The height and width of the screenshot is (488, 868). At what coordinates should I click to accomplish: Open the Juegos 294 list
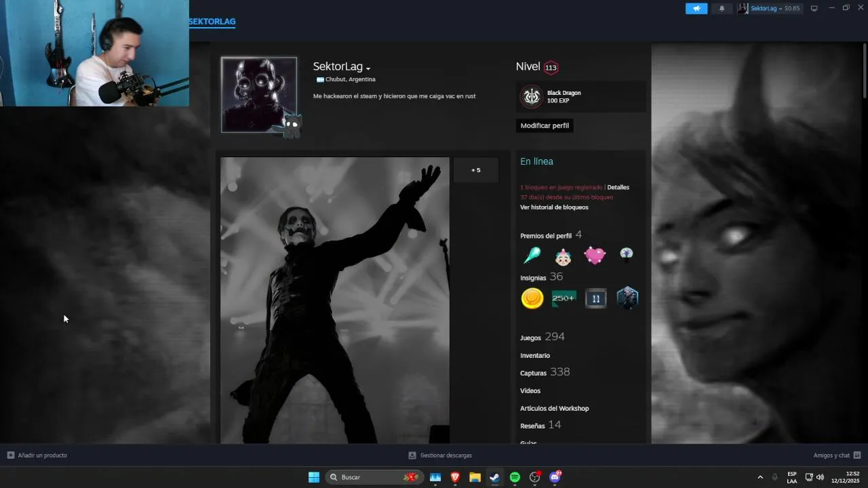(x=542, y=337)
